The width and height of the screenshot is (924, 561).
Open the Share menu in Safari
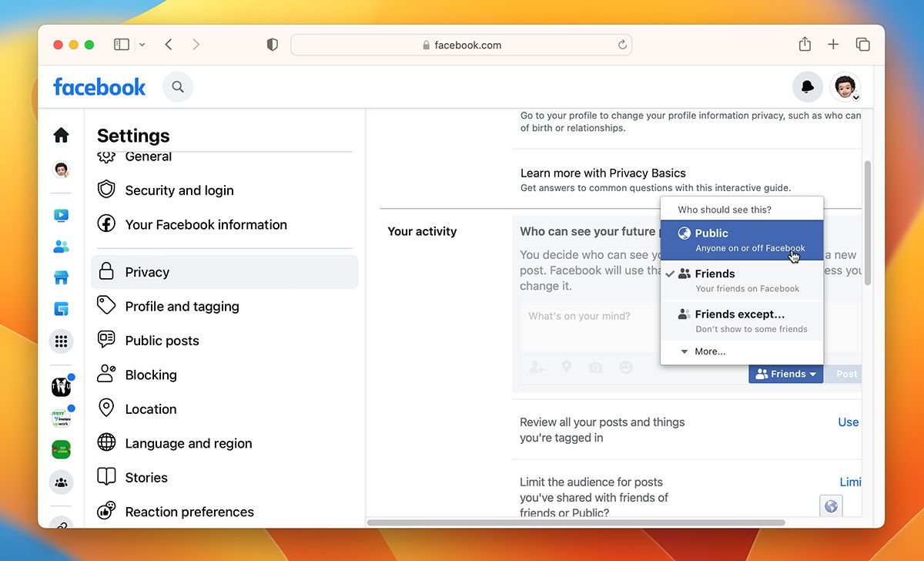pos(805,44)
